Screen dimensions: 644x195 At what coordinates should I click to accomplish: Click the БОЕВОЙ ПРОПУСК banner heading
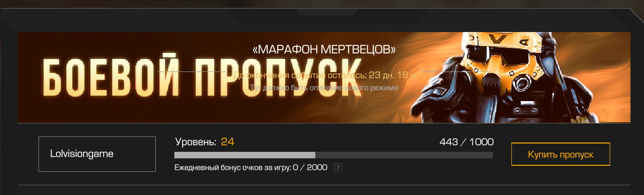click(x=202, y=76)
